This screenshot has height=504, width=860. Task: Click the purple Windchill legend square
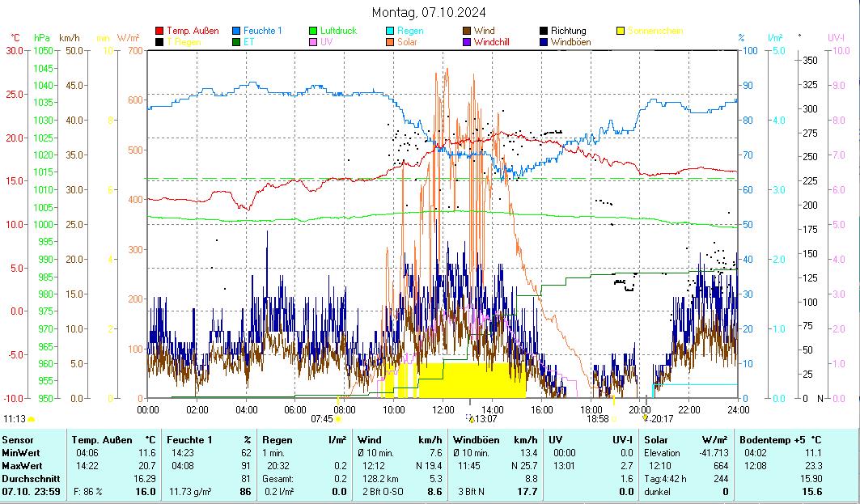pyautogui.click(x=467, y=42)
